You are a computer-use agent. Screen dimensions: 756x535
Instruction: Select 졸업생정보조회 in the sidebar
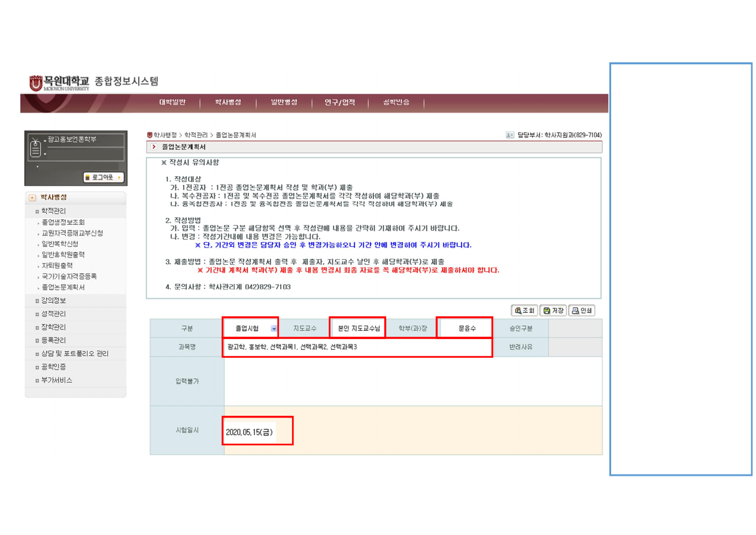[63, 222]
